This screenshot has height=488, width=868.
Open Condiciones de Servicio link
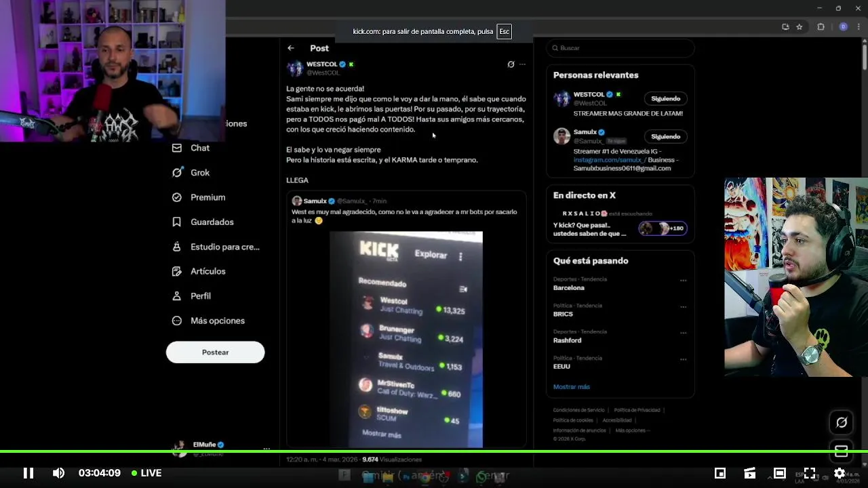point(578,410)
